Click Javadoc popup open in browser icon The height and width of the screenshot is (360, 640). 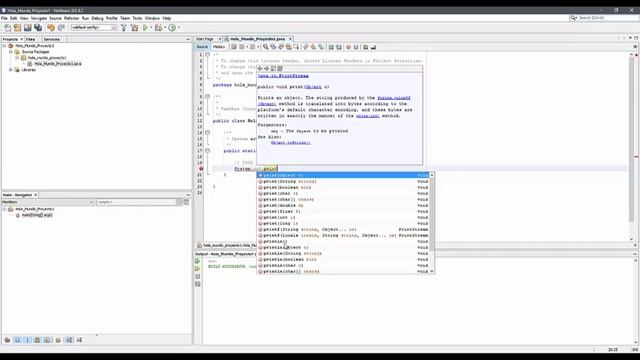273,69
